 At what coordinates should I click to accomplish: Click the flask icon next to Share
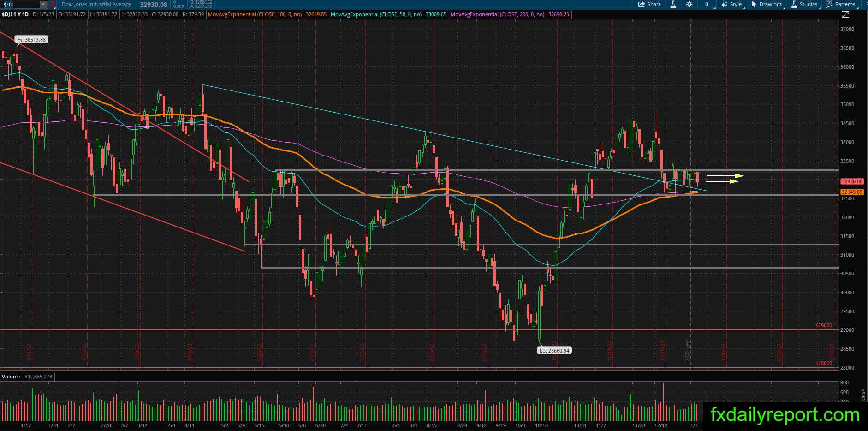pos(673,4)
